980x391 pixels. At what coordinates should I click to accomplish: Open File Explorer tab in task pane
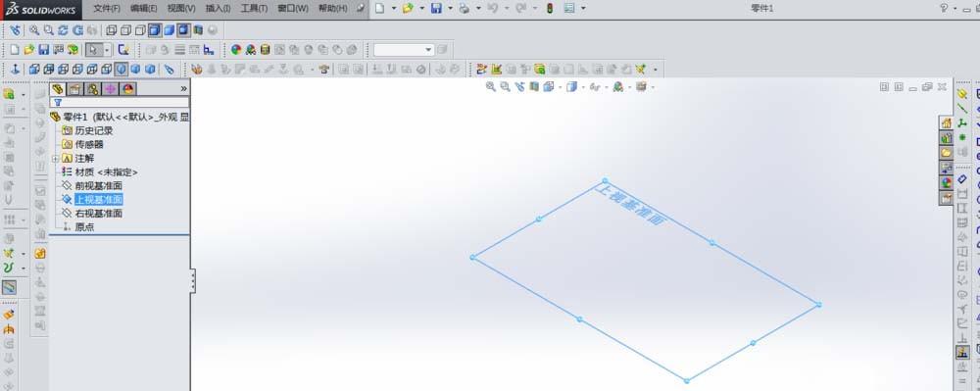coord(947,153)
